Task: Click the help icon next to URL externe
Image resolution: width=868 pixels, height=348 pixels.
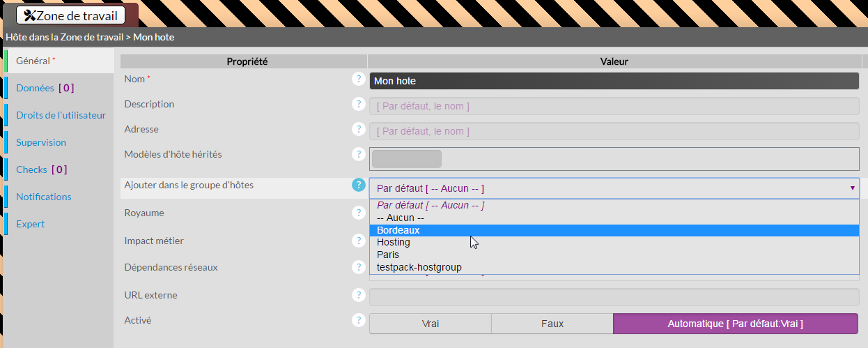Action: tap(359, 296)
